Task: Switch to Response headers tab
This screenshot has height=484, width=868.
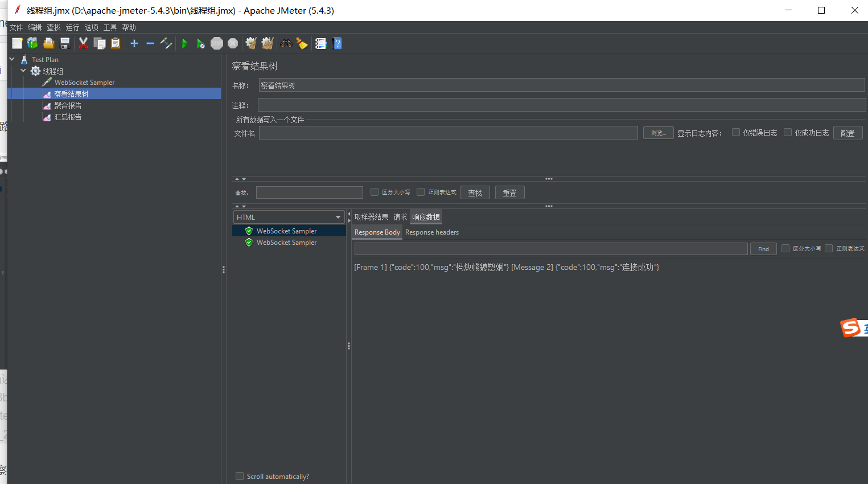Action: 432,232
